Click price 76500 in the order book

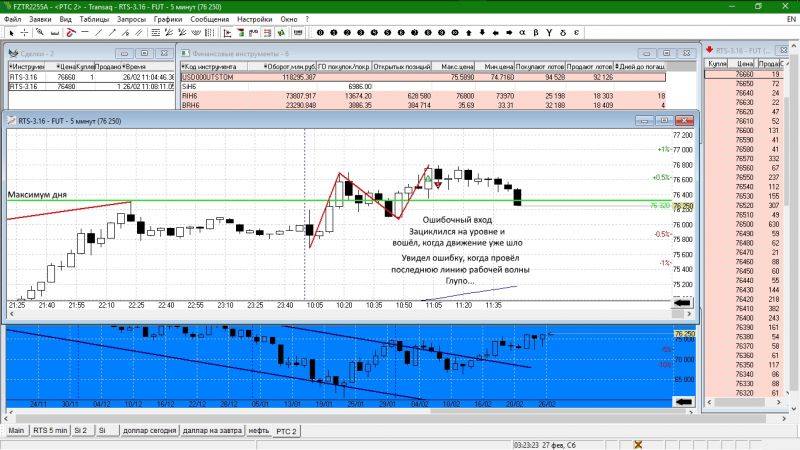click(x=744, y=224)
